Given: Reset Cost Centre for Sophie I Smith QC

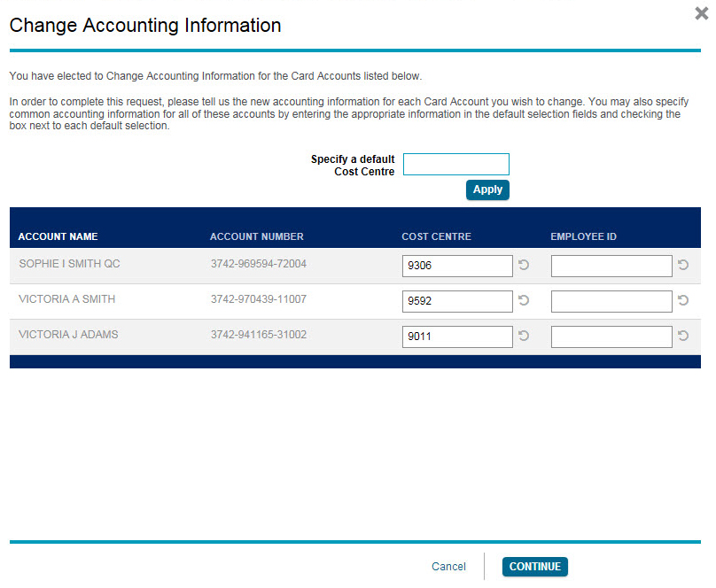Looking at the screenshot, I should (x=524, y=265).
